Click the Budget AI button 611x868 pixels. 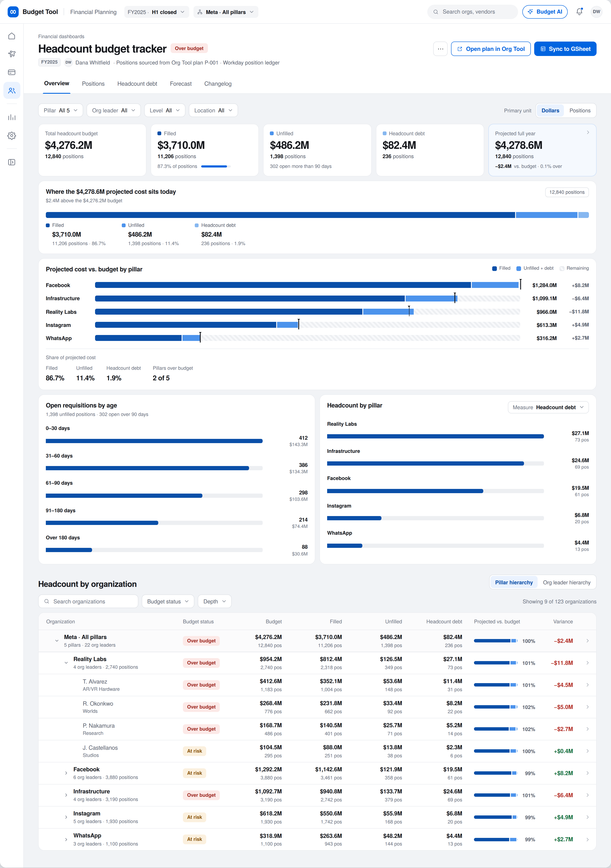[x=545, y=12]
